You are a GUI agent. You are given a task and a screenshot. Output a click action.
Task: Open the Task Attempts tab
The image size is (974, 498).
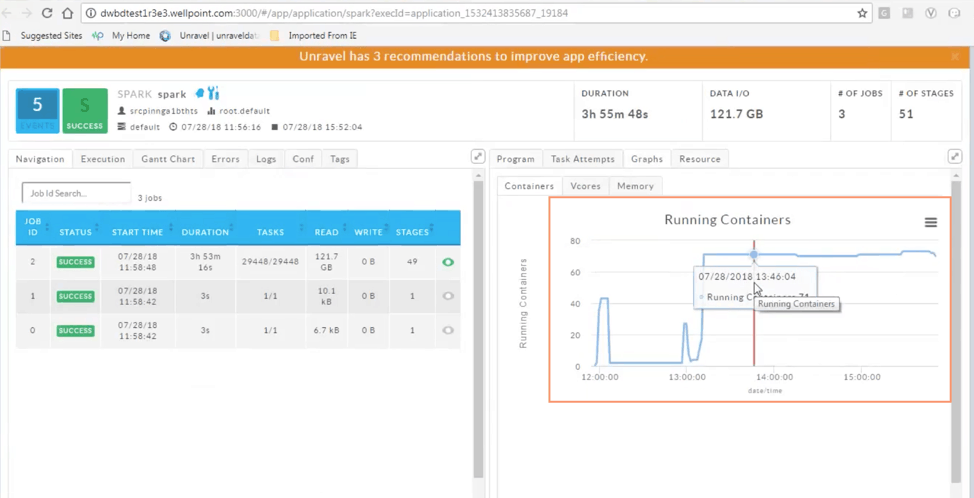click(x=583, y=159)
